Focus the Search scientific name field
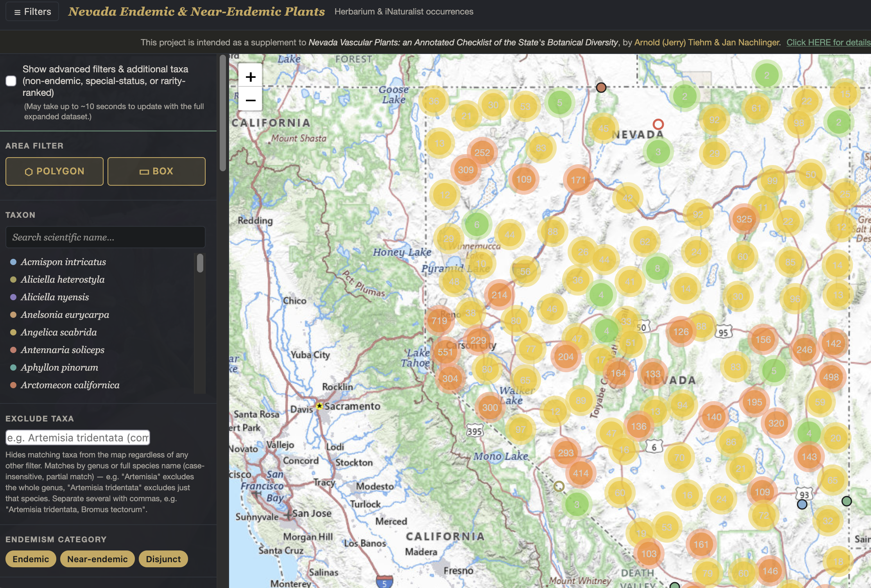Image resolution: width=871 pixels, height=588 pixels. [106, 237]
